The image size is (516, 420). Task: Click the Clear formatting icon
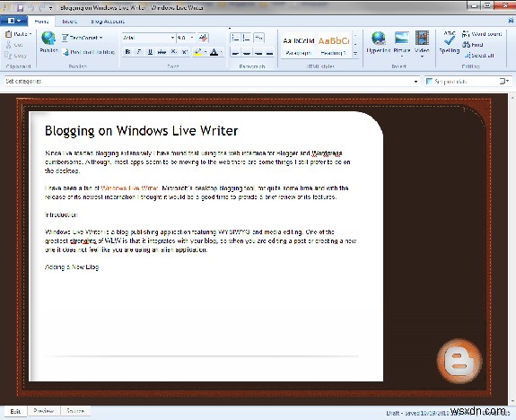point(203,38)
